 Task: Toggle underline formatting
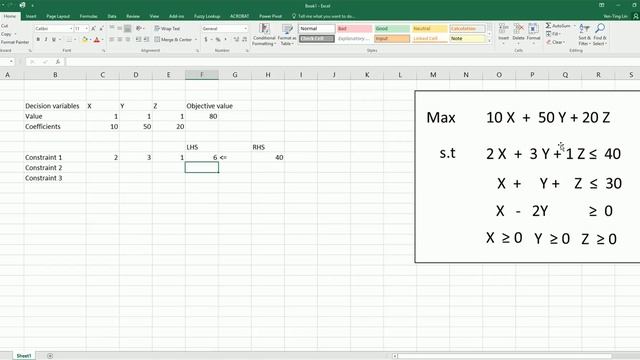click(x=53, y=40)
